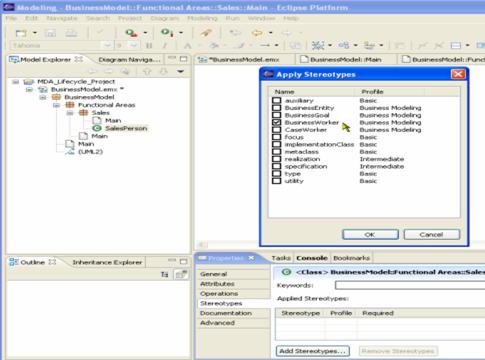This screenshot has height=360, width=485.
Task: Switch to the Bookmarks tab
Action: (351, 258)
